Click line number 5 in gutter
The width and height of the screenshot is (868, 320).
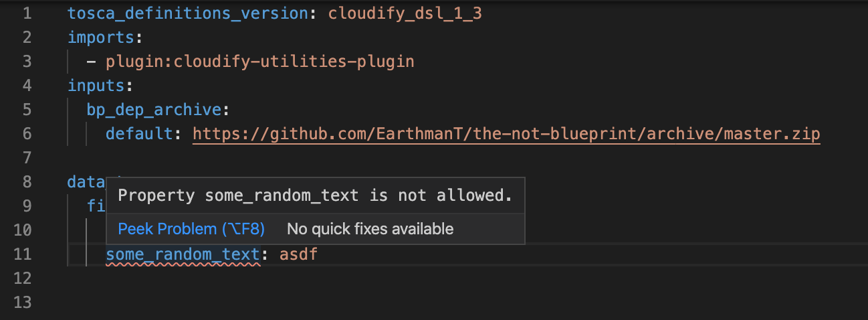tap(26, 110)
